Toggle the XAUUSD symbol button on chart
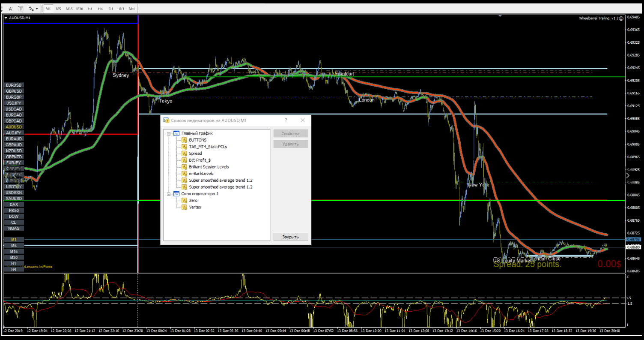Screen dimensions: 644x340 14,199
